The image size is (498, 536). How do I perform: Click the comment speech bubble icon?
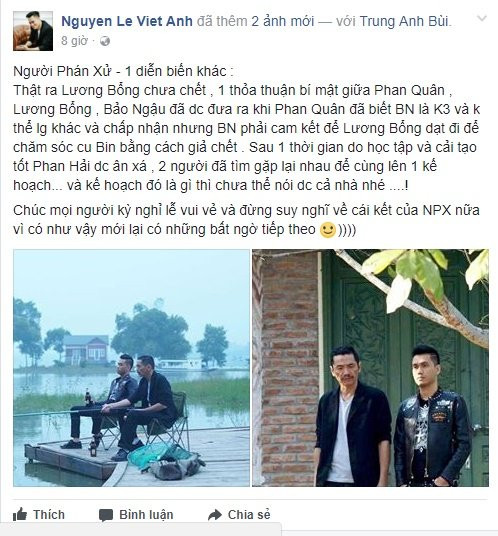pos(106,515)
